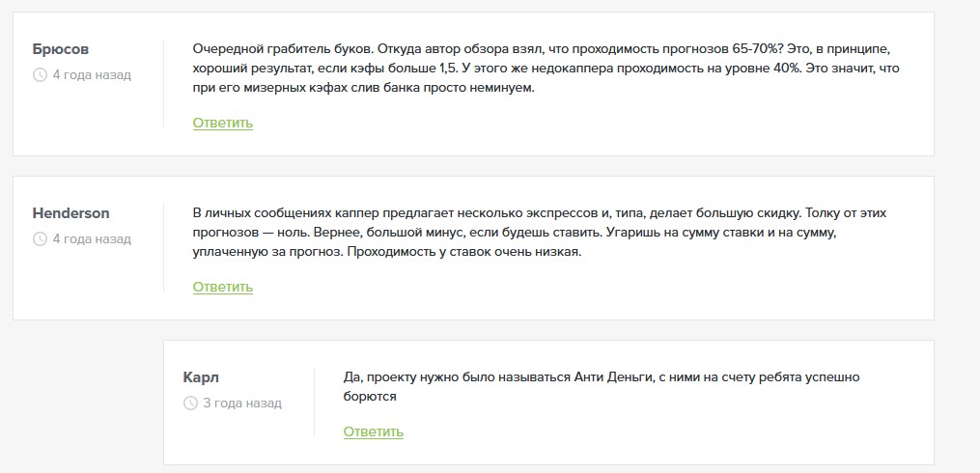The width and height of the screenshot is (980, 473).
Task: Click the clock icon under Henderson's name
Action: pos(40,238)
